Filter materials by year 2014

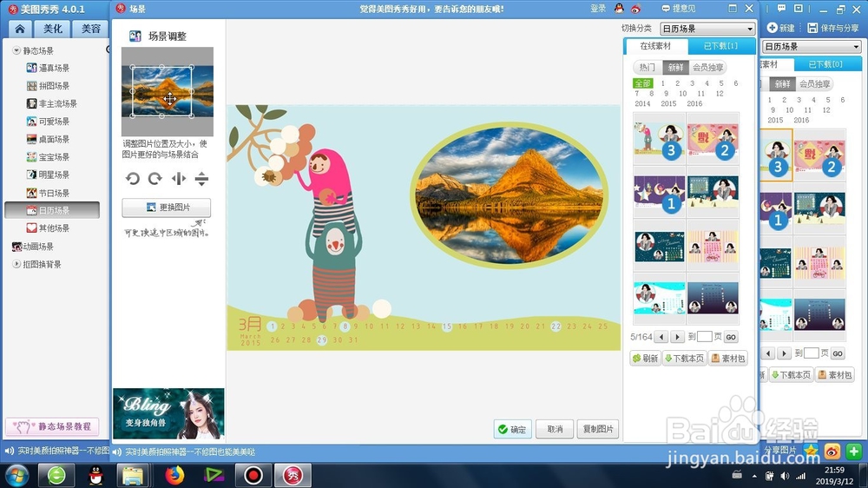pyautogui.click(x=642, y=103)
